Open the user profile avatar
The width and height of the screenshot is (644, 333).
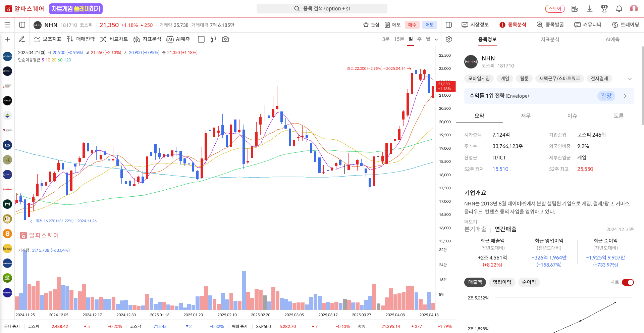(x=634, y=8)
